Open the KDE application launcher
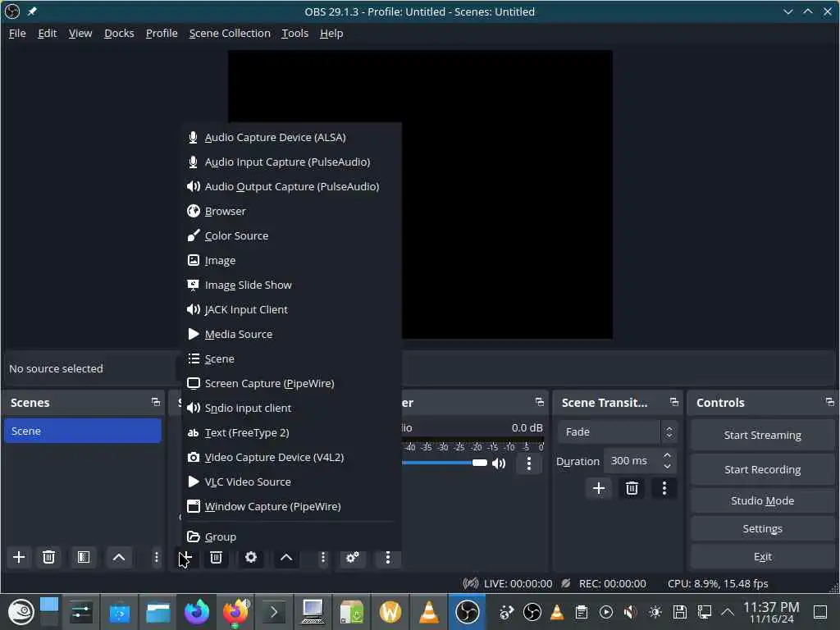 [x=21, y=612]
